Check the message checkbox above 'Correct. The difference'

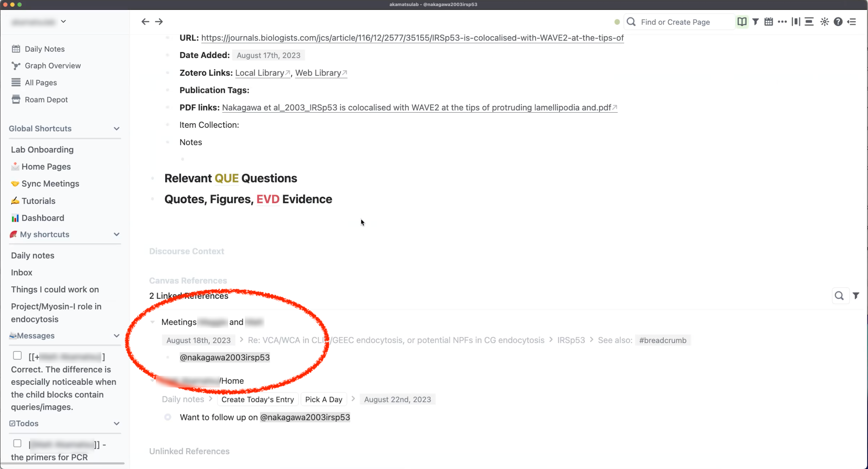pos(17,356)
